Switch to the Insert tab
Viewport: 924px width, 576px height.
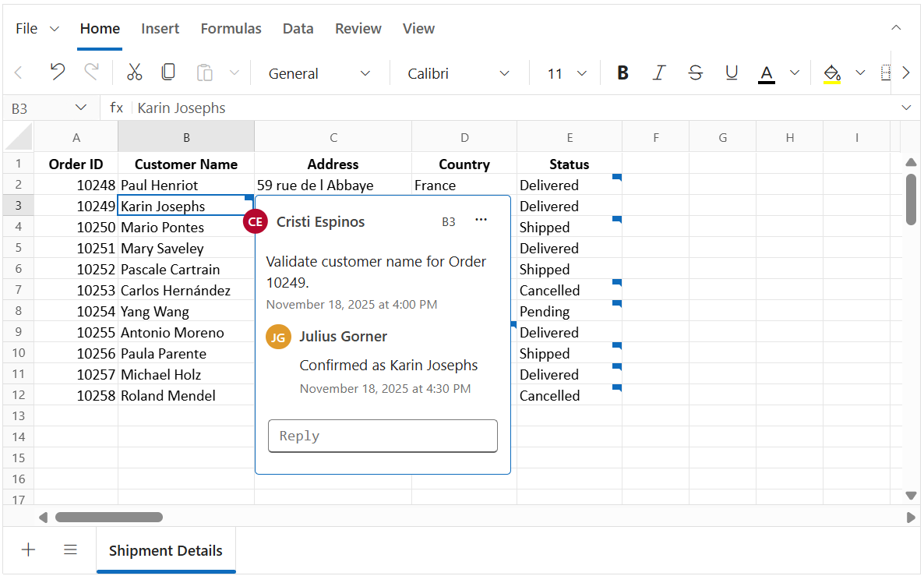tap(160, 28)
